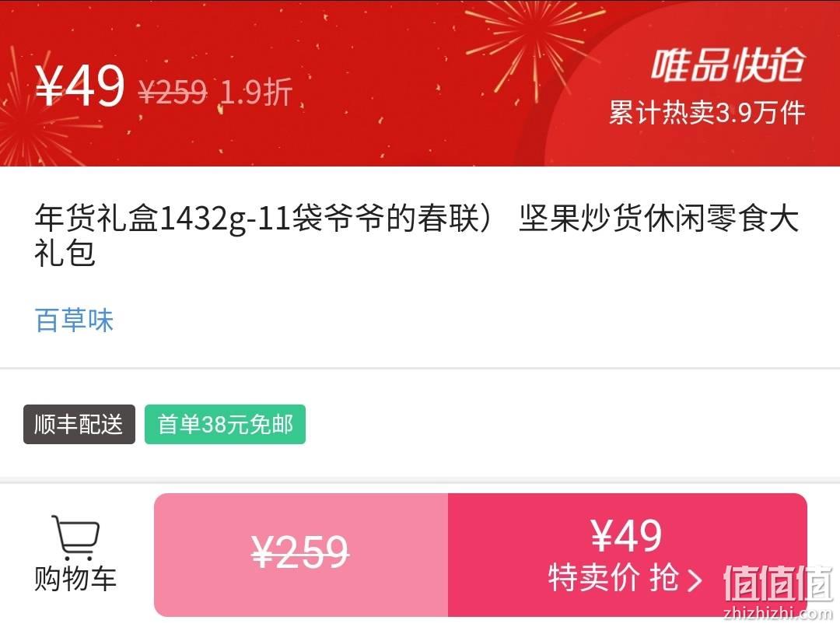
Task: Buy at ¥49 特卖价 button
Action: tap(627, 555)
